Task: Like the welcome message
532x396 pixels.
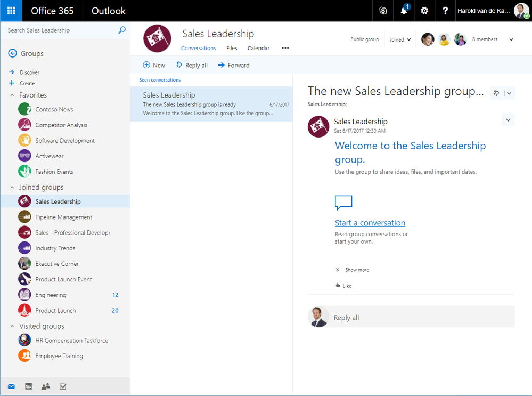Action: pos(343,285)
